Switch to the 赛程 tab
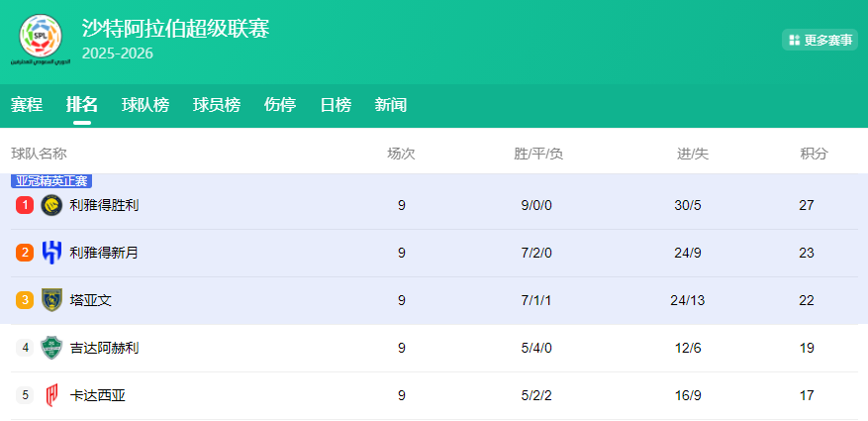 pos(27,105)
